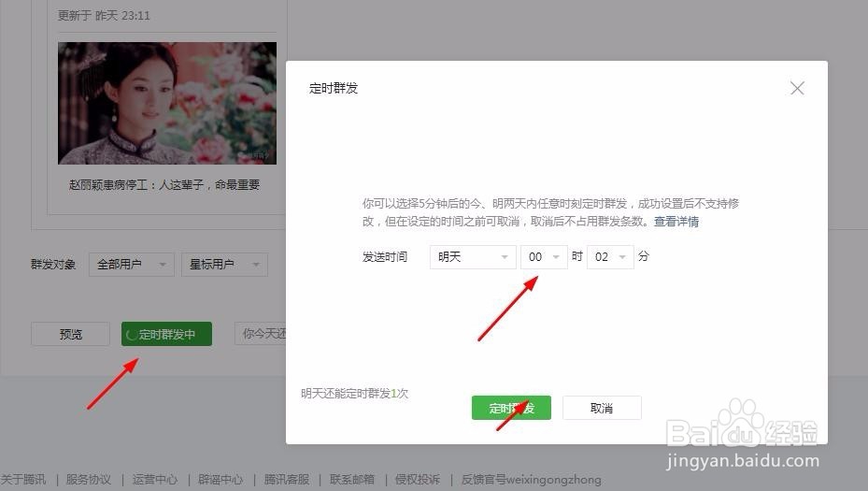Open the 辟谣中心 footer link
868x491 pixels.
click(x=221, y=480)
